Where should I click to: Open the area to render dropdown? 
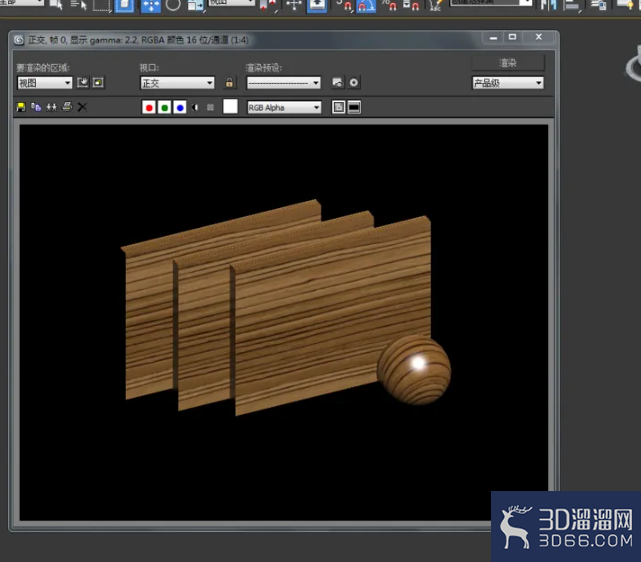(45, 83)
